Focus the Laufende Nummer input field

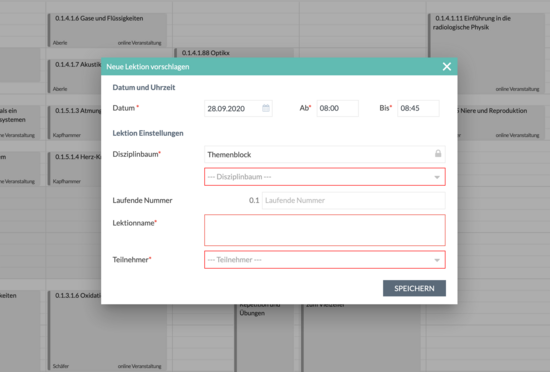[x=354, y=201]
